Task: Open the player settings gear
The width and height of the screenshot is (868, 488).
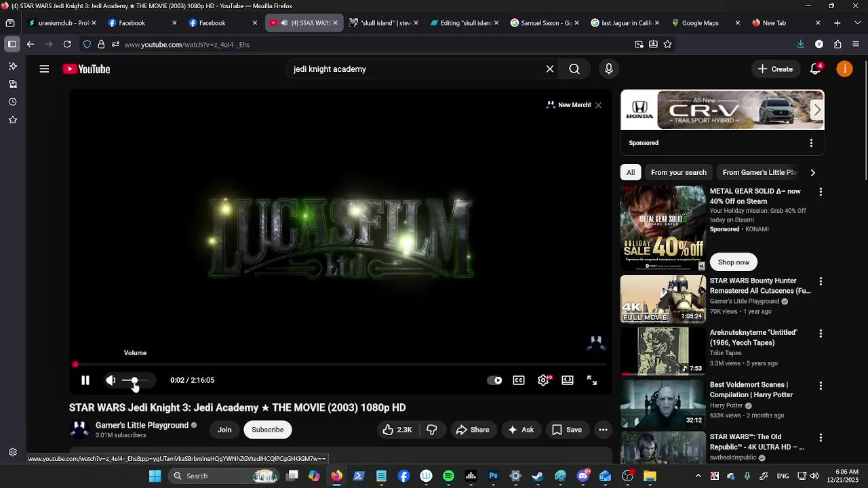Action: (543, 380)
